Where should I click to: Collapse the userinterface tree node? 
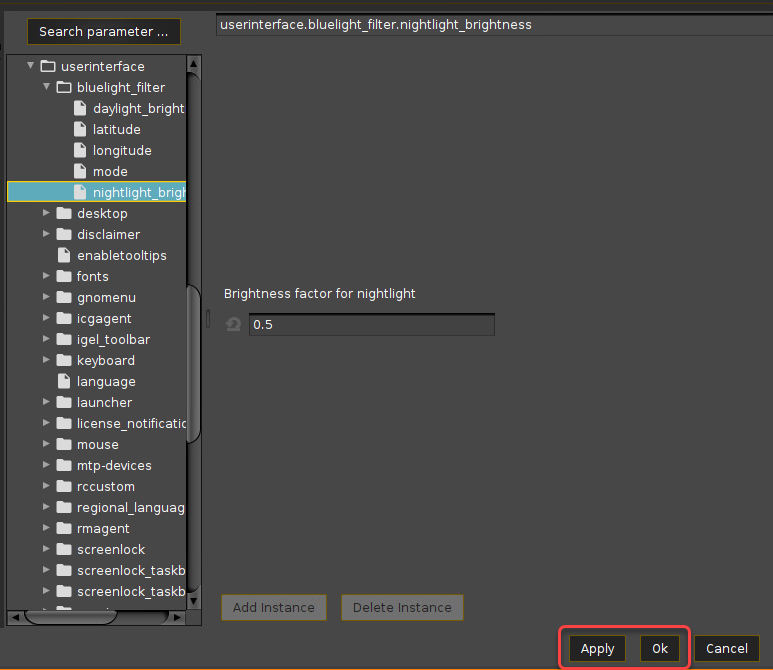click(31, 67)
